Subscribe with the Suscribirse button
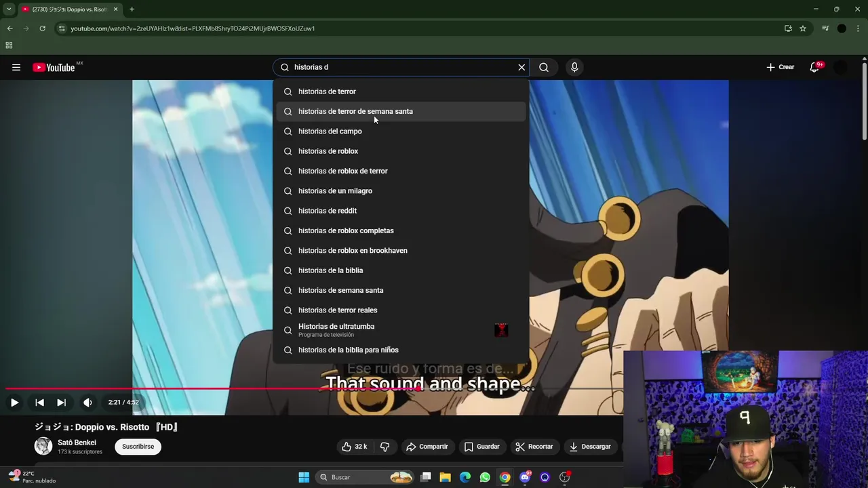The image size is (868, 488). tap(138, 447)
